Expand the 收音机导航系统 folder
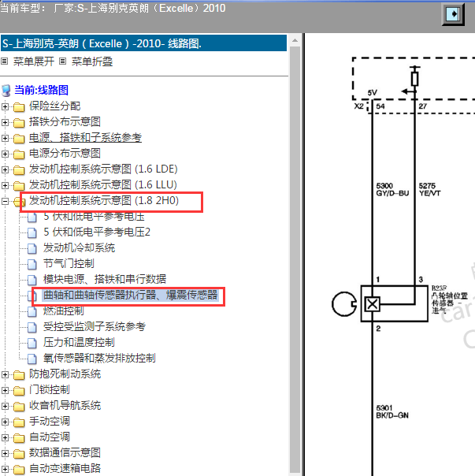 (5, 406)
